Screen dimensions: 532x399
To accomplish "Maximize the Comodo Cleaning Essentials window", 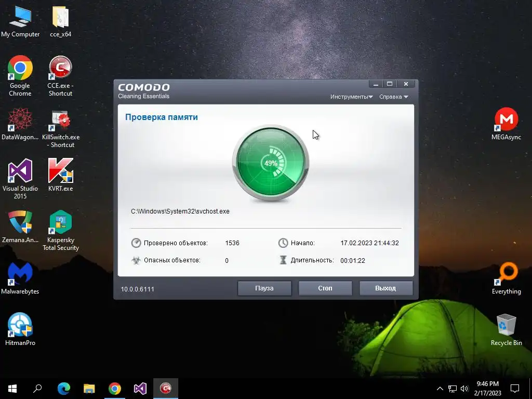I will point(390,84).
